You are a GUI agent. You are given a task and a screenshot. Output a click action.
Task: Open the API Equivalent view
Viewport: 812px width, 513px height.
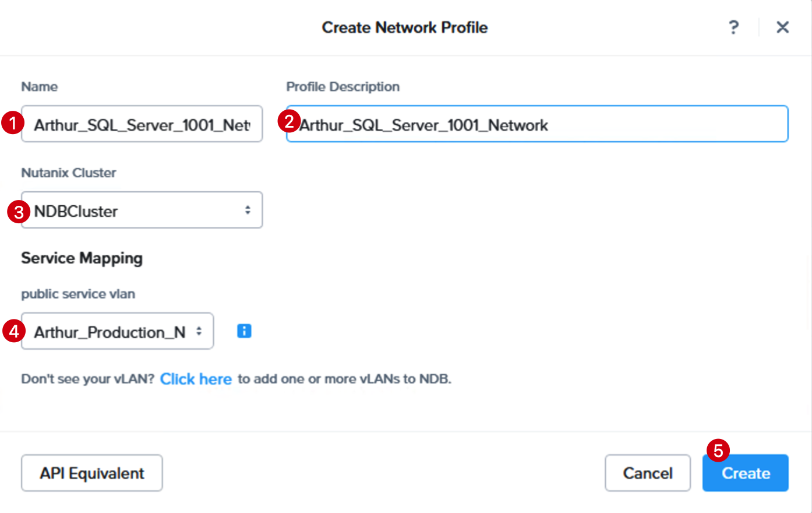(92, 473)
